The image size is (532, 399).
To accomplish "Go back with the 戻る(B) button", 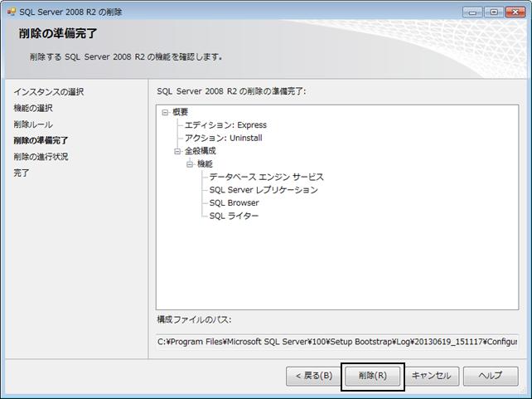I will (313, 376).
